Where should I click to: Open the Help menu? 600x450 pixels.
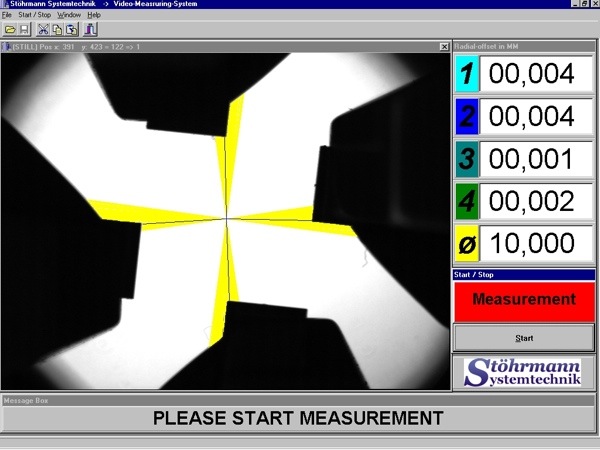[x=94, y=15]
